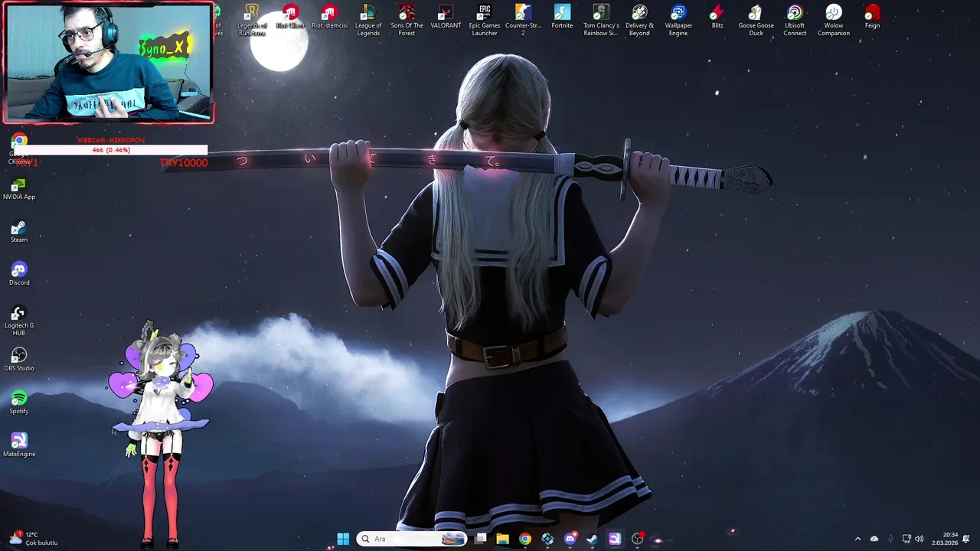Select the Riot İstemcisi desktop shortcut

329,17
